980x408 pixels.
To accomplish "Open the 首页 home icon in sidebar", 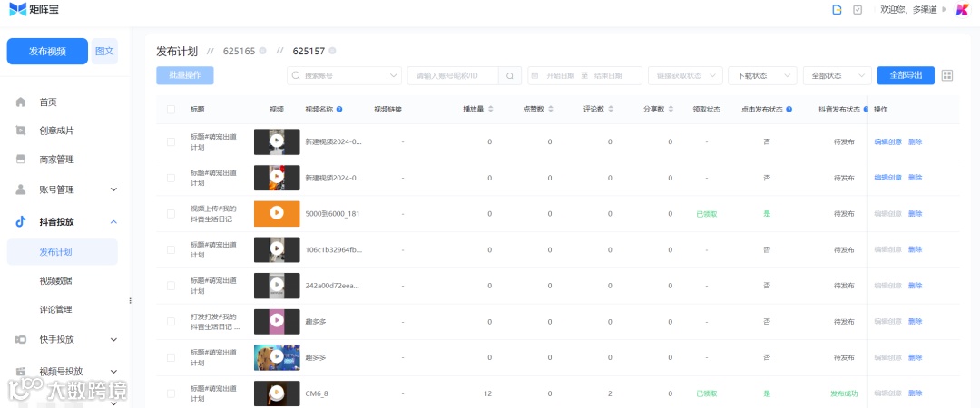I will click(21, 102).
